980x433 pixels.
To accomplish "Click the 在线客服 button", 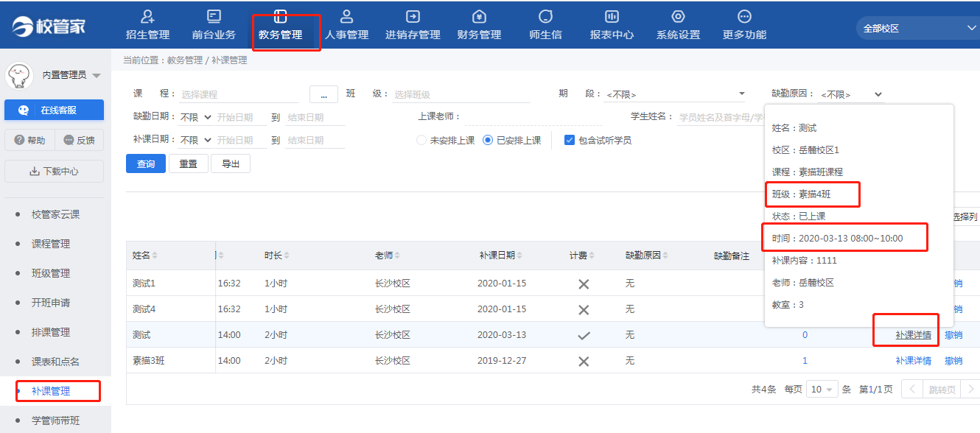I will pos(54,110).
